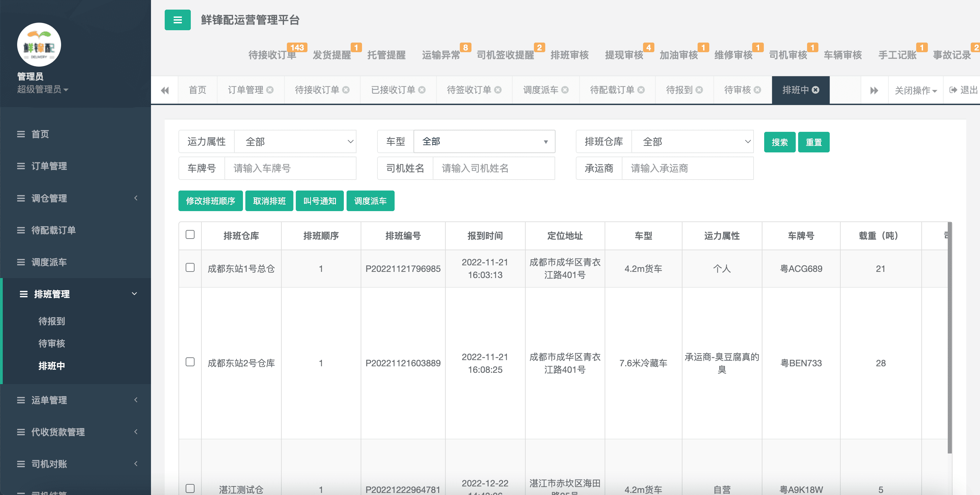This screenshot has width=980, height=495.
Task: Switch to the 待签收订单 tab
Action: [469, 90]
